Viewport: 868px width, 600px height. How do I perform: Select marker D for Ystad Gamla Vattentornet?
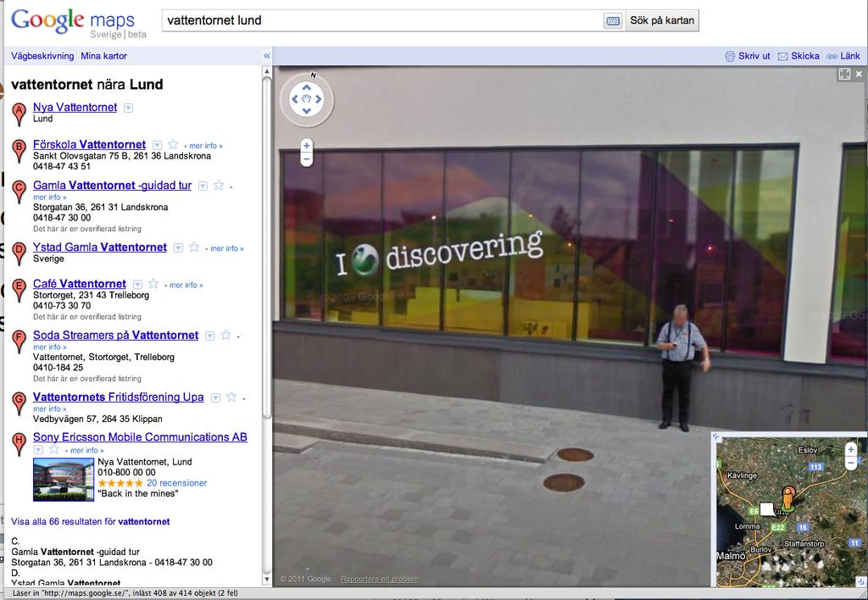click(19, 253)
